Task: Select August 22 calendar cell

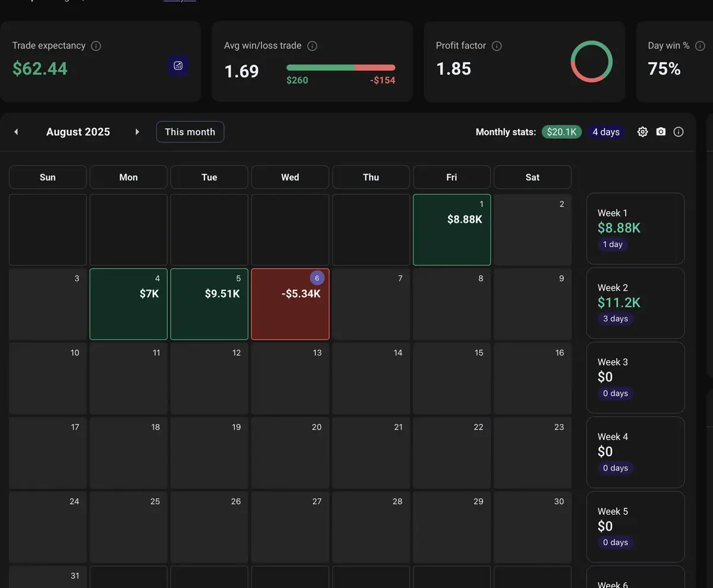Action: point(452,453)
